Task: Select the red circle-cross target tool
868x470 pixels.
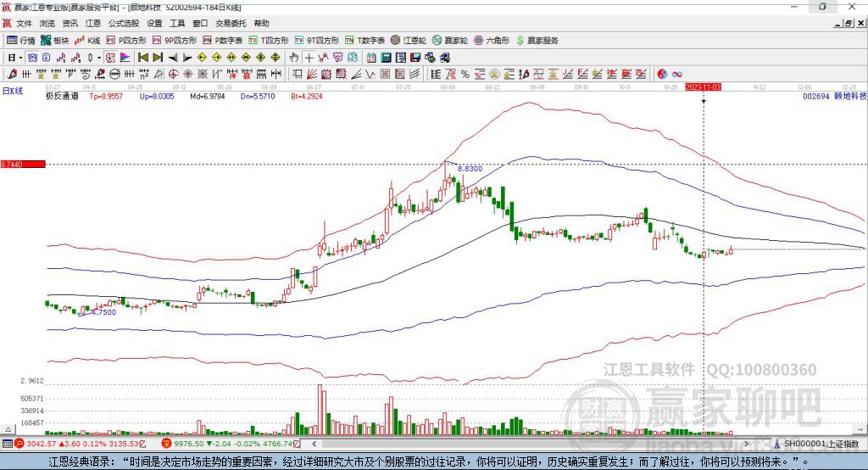Action: (x=173, y=75)
